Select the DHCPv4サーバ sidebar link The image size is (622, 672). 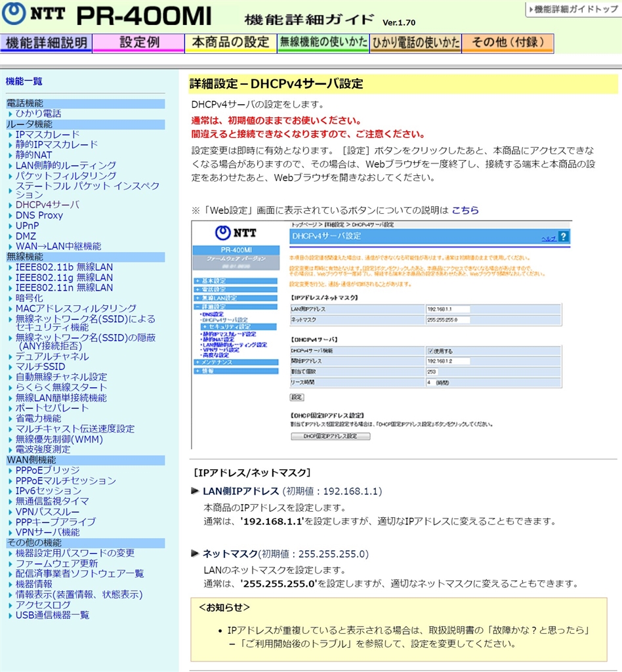pos(47,205)
